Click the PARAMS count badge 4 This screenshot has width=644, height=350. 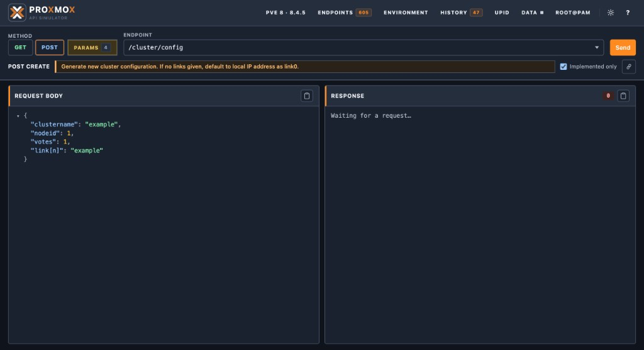point(106,48)
